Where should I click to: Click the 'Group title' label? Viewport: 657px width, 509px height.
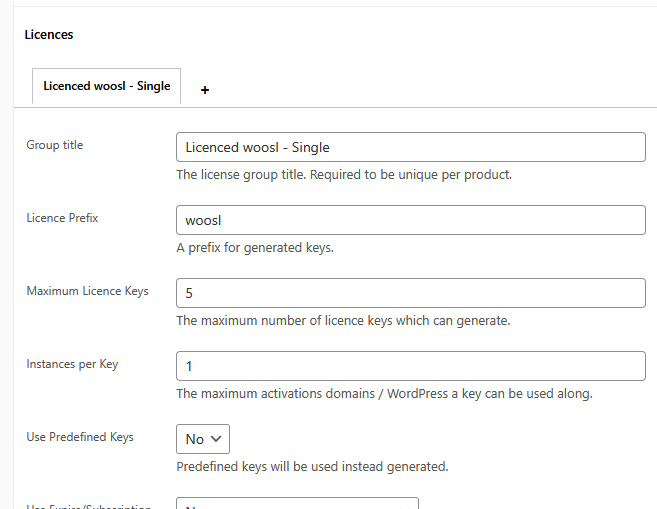[x=55, y=145]
